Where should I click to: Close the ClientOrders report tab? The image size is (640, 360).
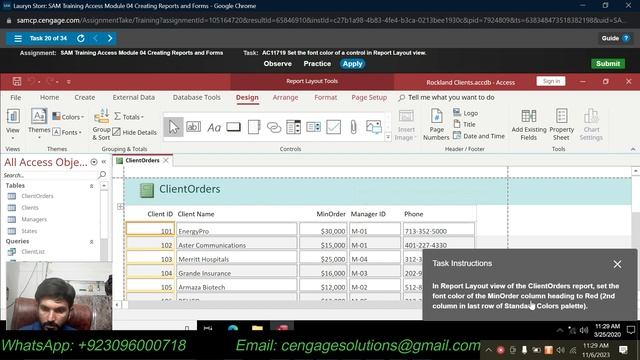coord(166,160)
